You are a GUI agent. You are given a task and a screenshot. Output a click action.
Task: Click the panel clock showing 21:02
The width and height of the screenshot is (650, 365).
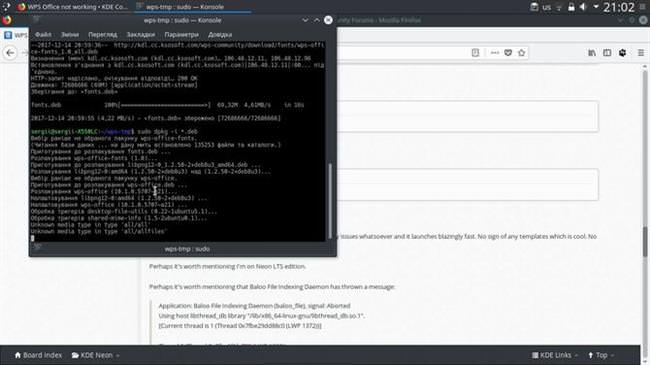coord(618,7)
